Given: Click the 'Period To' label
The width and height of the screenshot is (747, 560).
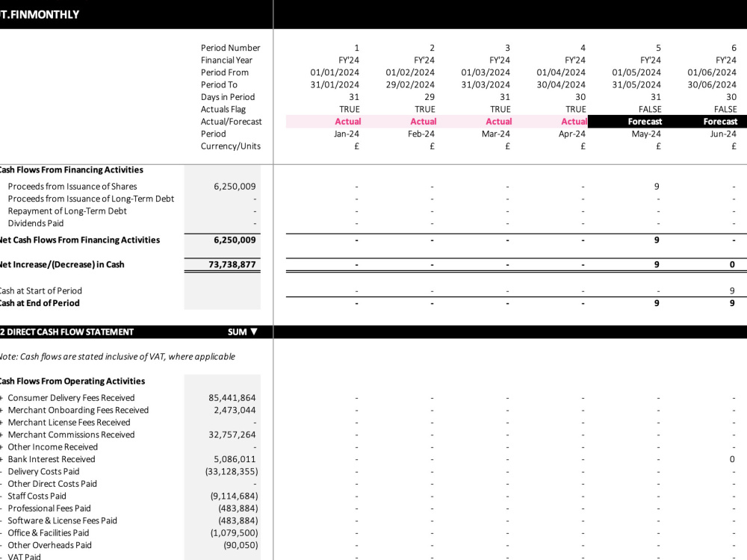Looking at the screenshot, I should (219, 85).
